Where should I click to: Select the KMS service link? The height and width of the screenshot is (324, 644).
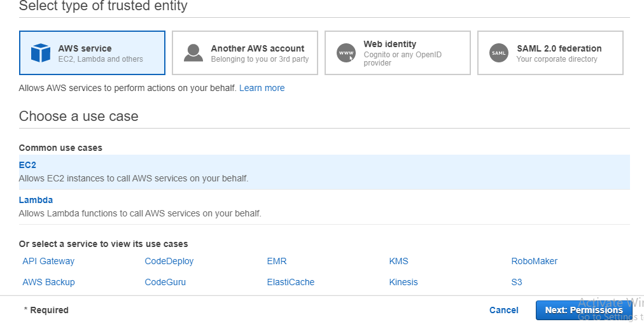click(399, 261)
